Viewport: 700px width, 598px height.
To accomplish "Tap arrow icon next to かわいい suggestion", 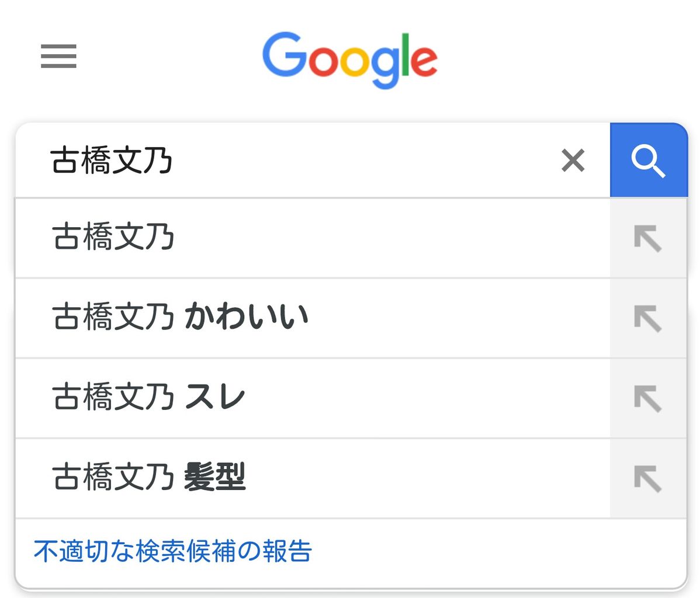I will click(647, 319).
